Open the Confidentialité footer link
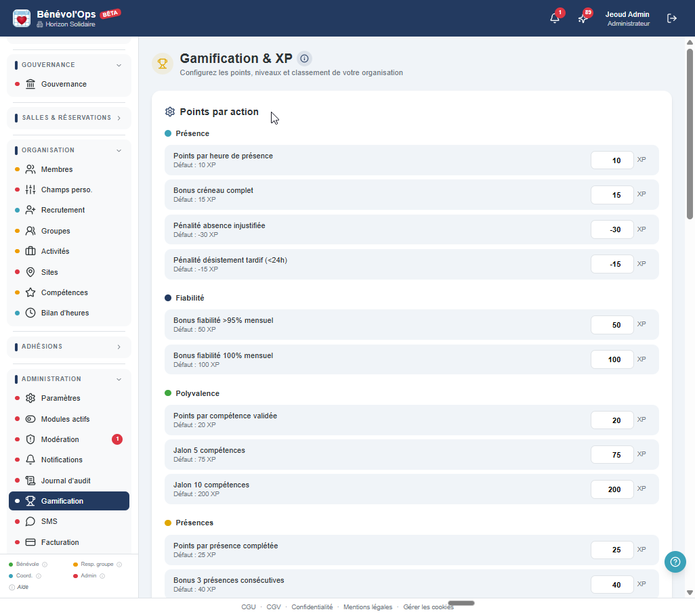The height and width of the screenshot is (616, 695). tap(312, 607)
